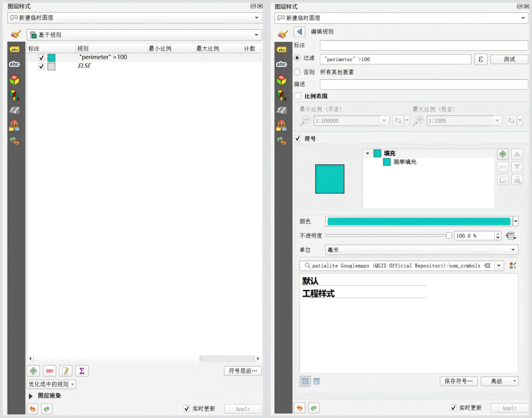Expand the 图层渲染 section
This screenshot has width=532, height=418.
tap(31, 396)
